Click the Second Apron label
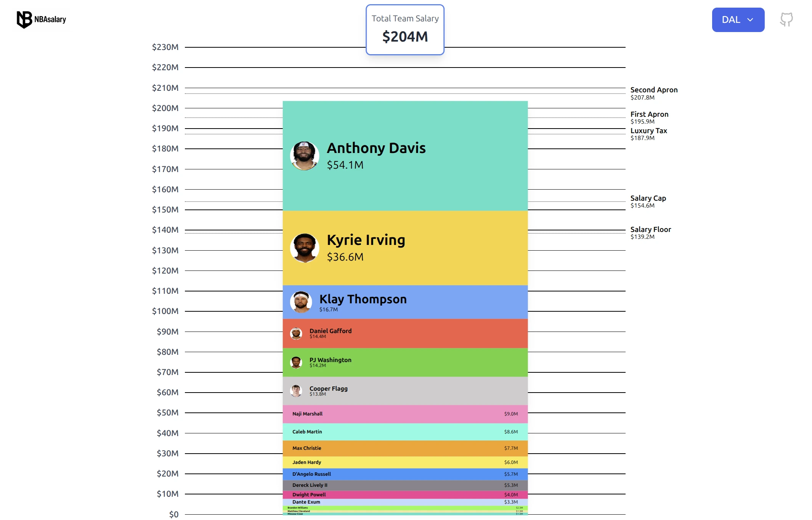 point(653,90)
